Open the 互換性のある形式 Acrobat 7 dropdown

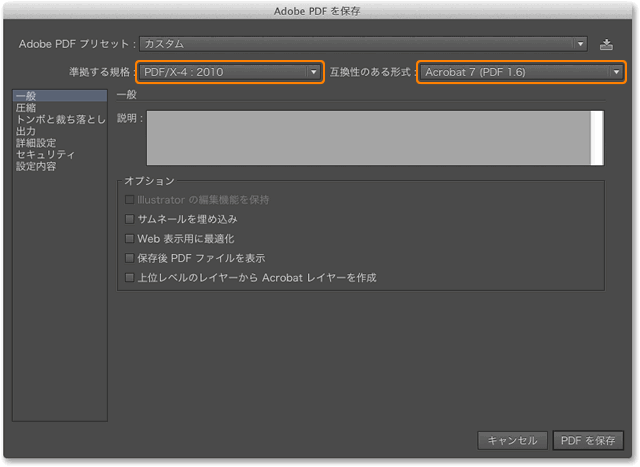click(x=519, y=72)
